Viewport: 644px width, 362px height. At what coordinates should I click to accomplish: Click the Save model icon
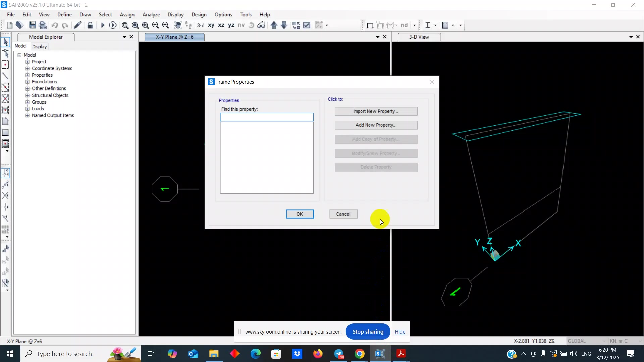coord(33,25)
